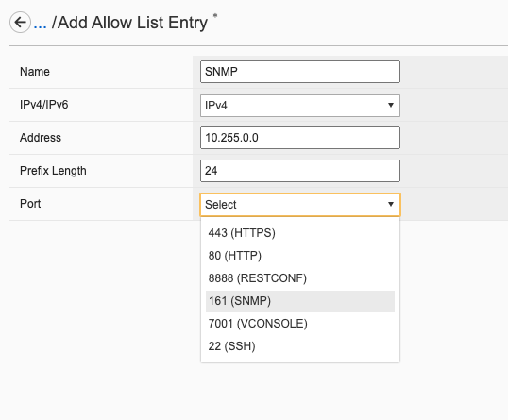Image resolution: width=508 pixels, height=420 pixels.
Task: Click the Name field label
Action: 35,72
